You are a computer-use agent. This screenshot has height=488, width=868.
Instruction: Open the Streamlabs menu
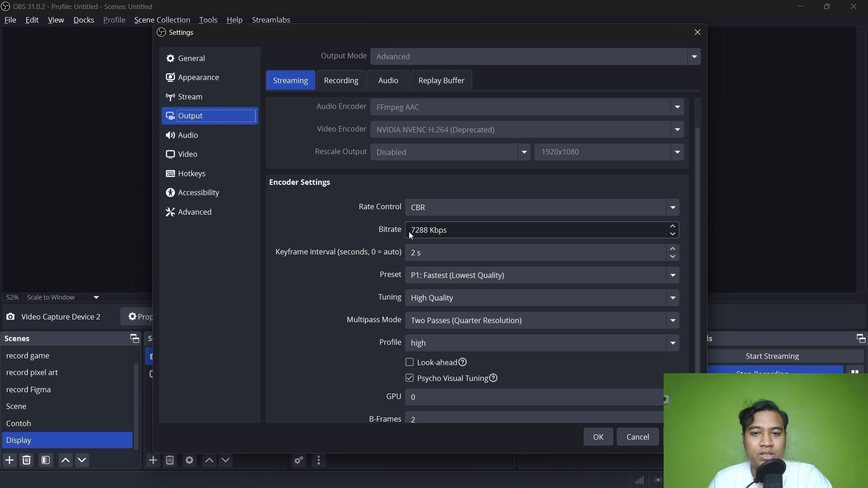tap(271, 20)
